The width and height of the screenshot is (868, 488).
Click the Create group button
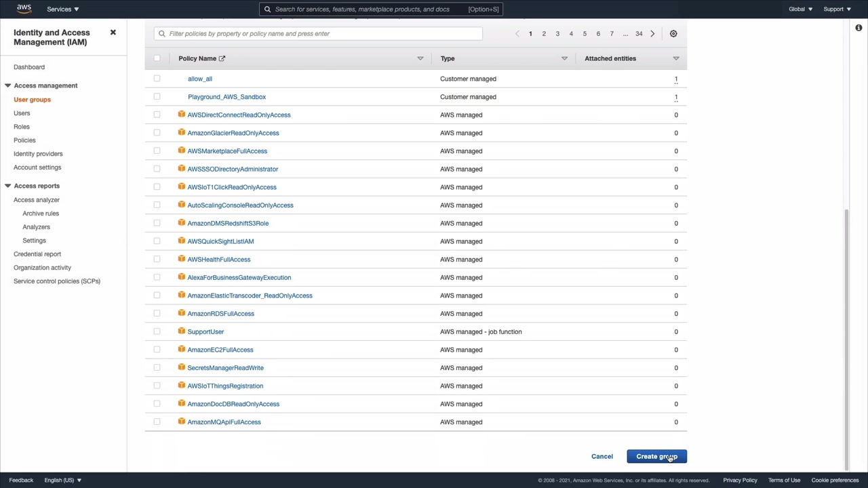[x=656, y=456]
